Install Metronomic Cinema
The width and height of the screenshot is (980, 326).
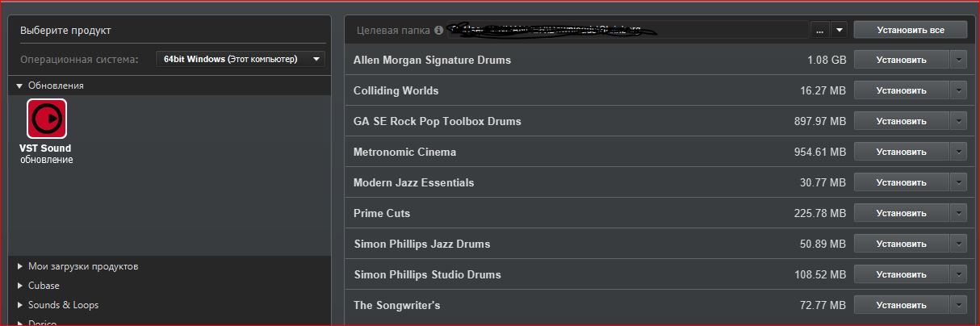point(902,152)
